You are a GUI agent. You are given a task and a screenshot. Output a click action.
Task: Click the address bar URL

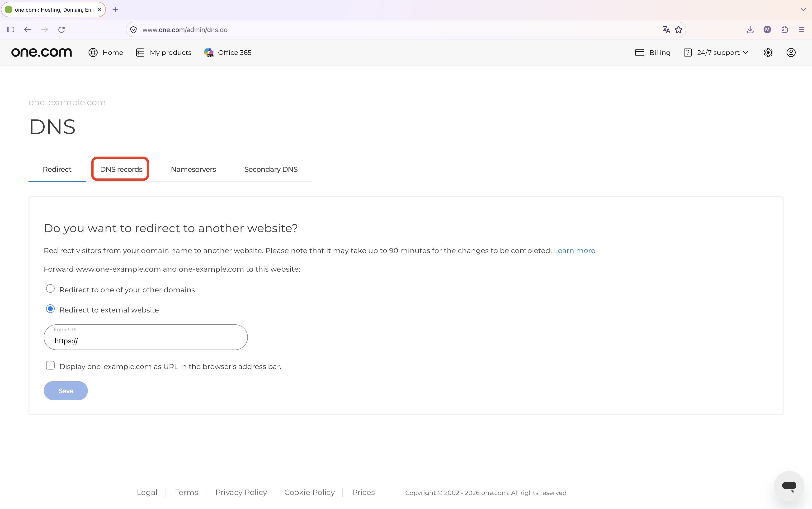185,30
